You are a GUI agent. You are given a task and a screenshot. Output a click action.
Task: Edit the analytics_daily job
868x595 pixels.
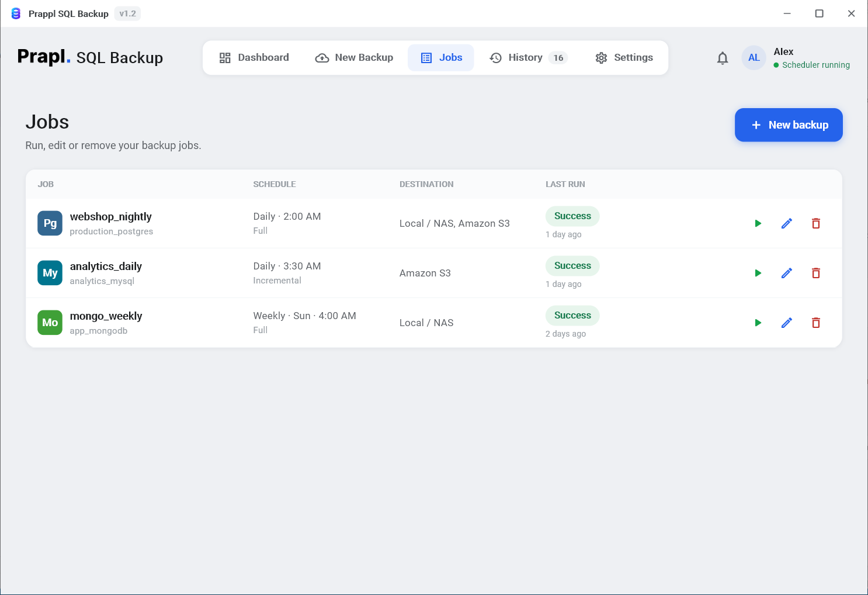click(787, 273)
